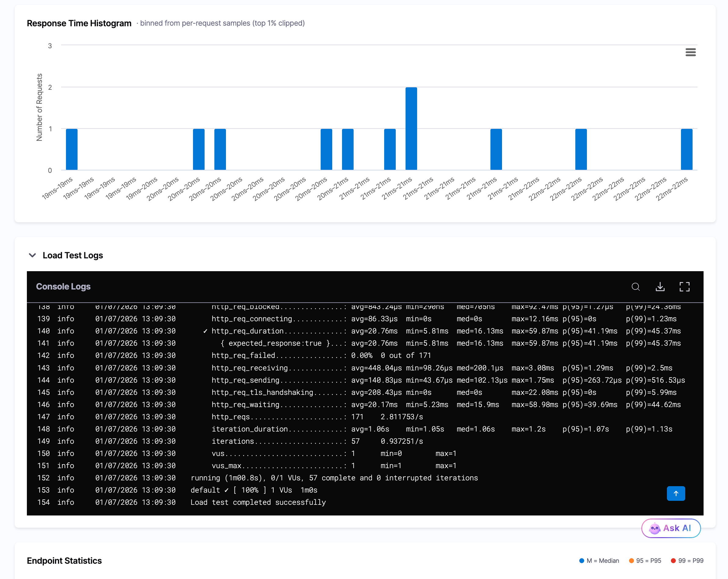The height and width of the screenshot is (579, 728).
Task: Click the Load Test Logs heading
Action: pyautogui.click(x=73, y=255)
